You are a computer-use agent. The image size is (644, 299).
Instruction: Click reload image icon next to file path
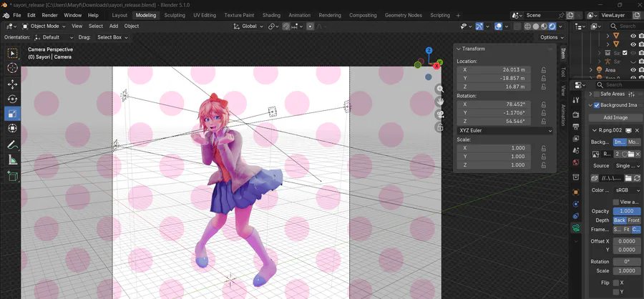pyautogui.click(x=637, y=178)
